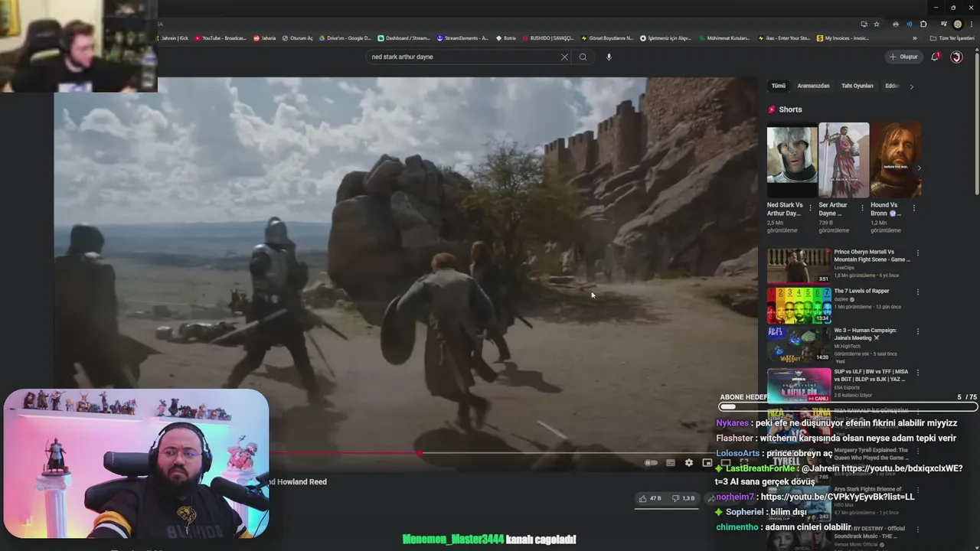Open browser extensions puzzle icon
This screenshot has height=551, width=980.
click(923, 24)
